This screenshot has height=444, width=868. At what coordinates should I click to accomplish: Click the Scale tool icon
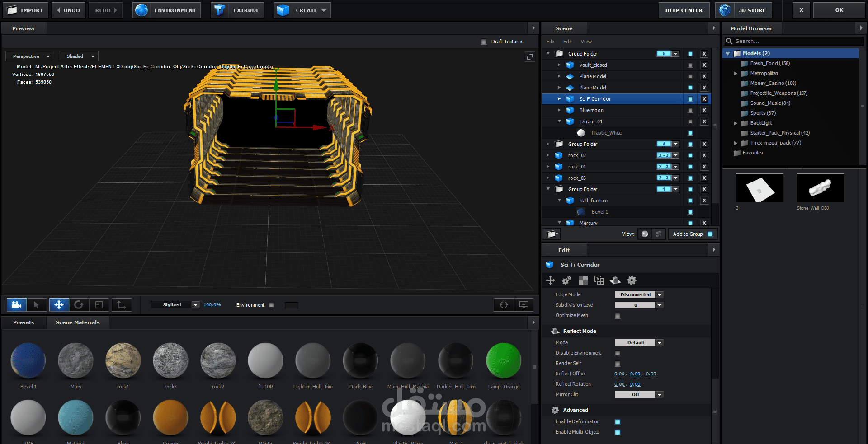click(99, 305)
